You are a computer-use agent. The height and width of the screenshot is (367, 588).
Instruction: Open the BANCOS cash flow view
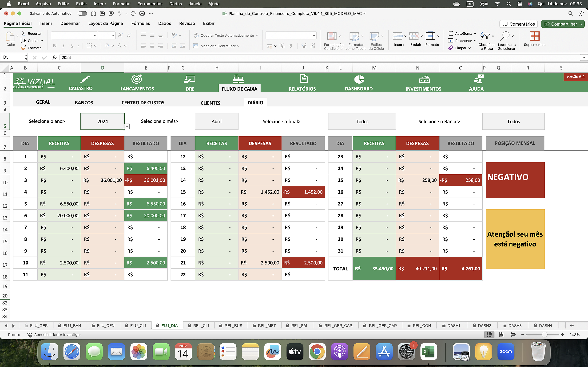pos(84,103)
